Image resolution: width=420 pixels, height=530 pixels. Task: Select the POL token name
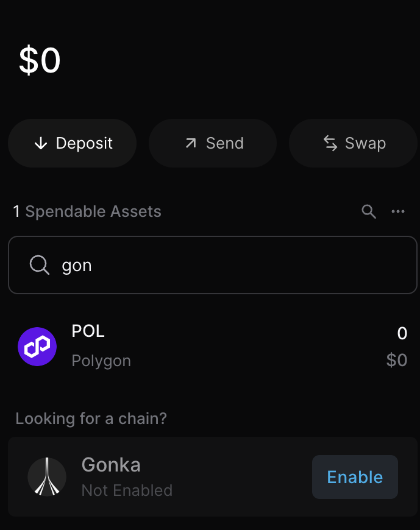point(88,331)
